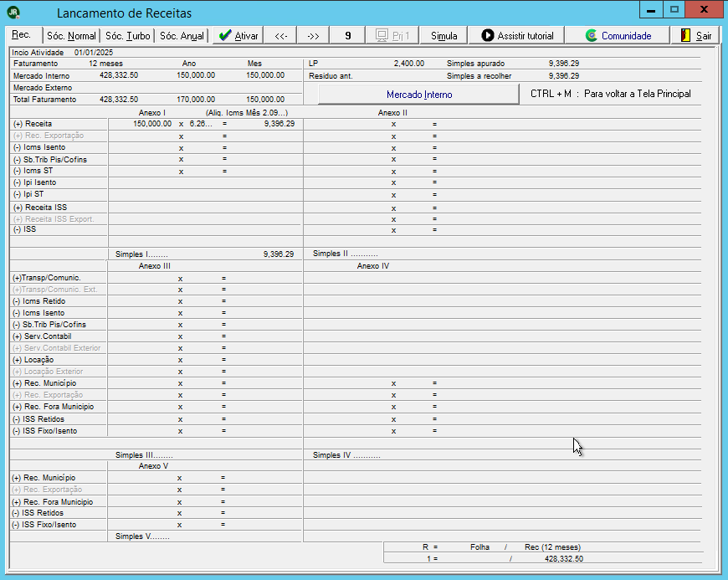Select the (-) Ipi ST row label
The height and width of the screenshot is (580, 728).
click(28, 194)
